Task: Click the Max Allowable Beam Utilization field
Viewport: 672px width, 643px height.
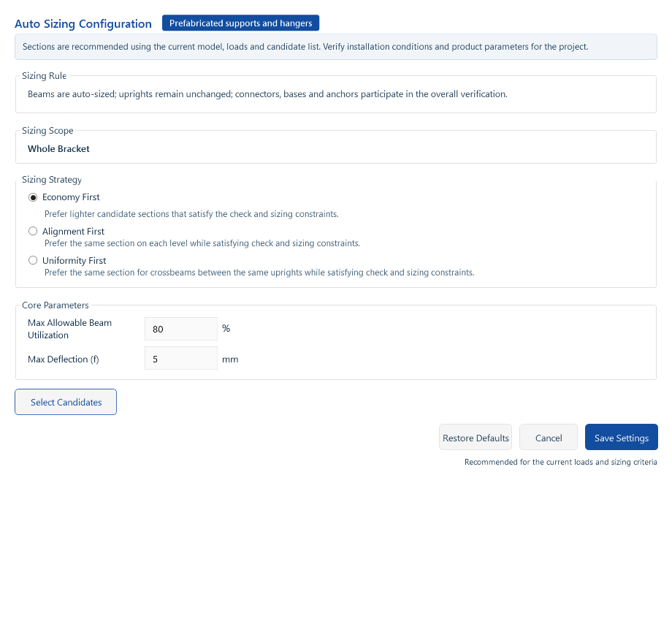Action: (x=181, y=329)
